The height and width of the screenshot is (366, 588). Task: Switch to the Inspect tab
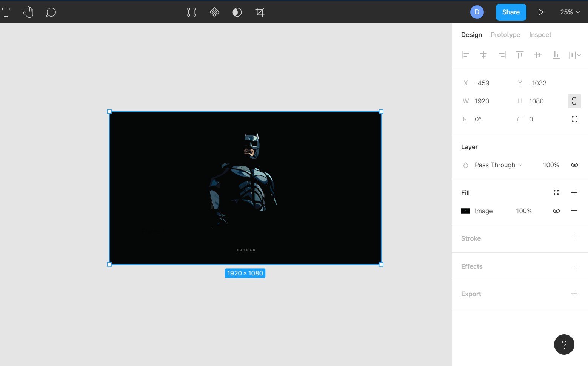[540, 35]
